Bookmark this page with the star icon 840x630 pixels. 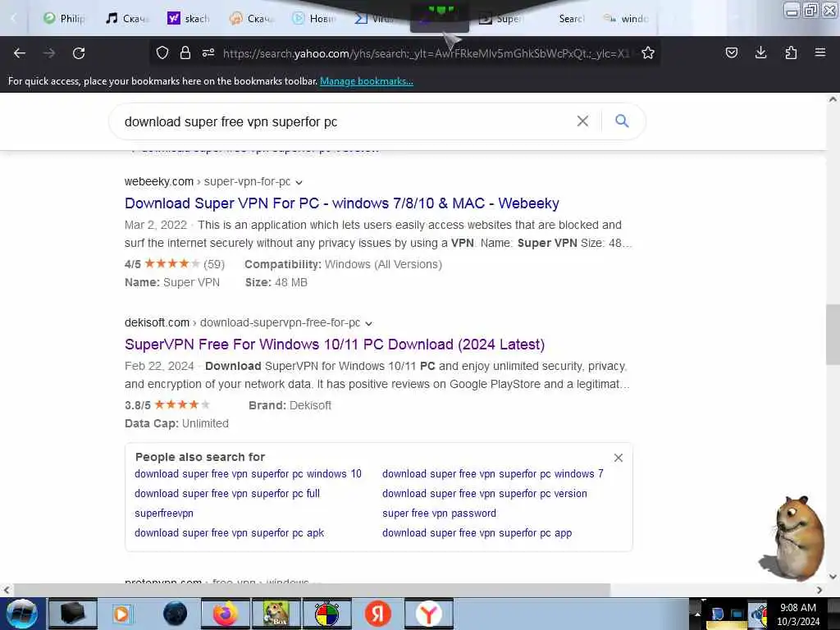pyautogui.click(x=648, y=52)
